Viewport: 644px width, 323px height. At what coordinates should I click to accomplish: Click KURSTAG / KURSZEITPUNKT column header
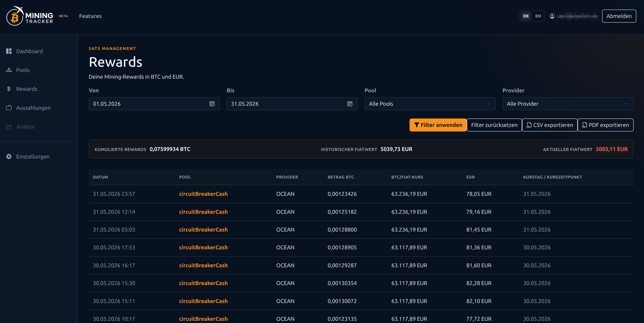pos(553,177)
